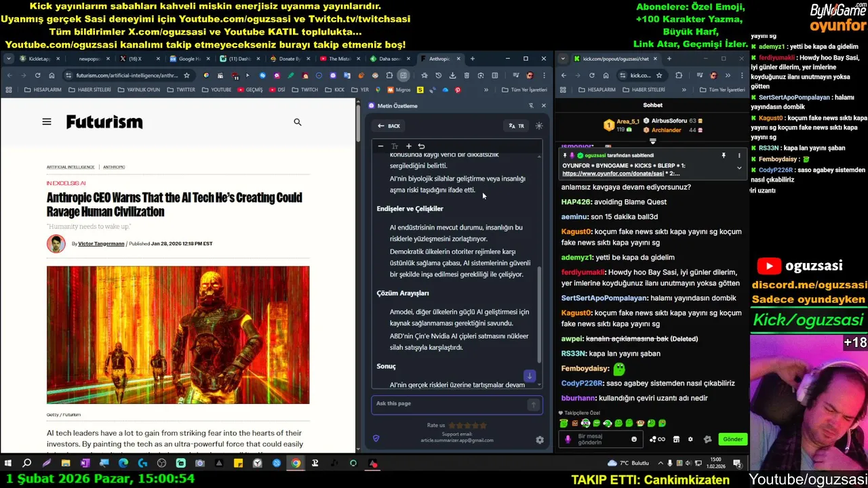The height and width of the screenshot is (488, 868).
Task: Open the TR language selector
Action: [x=517, y=125]
